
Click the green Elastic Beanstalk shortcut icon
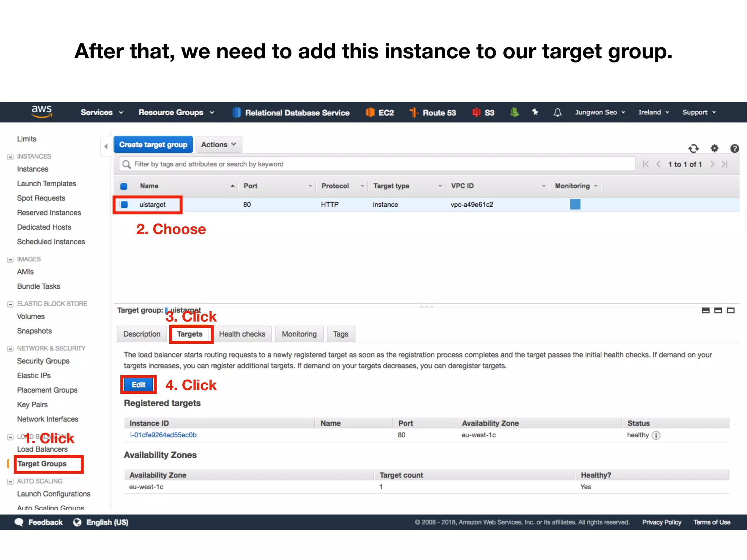click(514, 112)
